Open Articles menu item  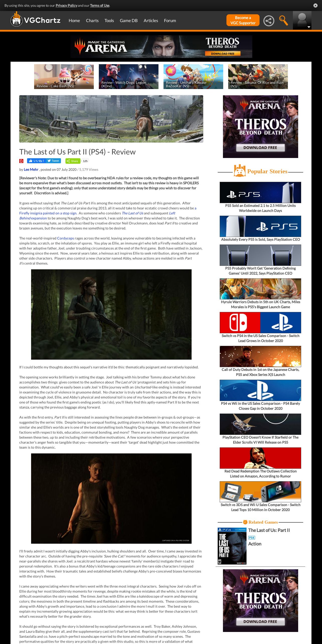pos(151,21)
